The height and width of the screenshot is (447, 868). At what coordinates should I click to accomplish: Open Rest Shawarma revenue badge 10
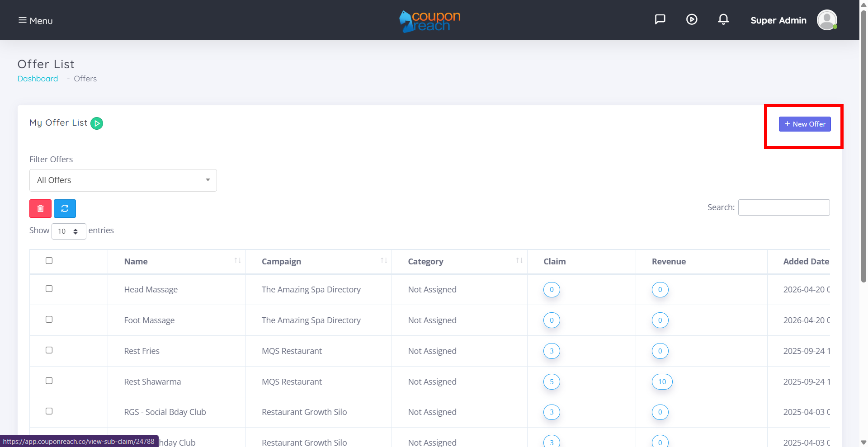tap(662, 382)
